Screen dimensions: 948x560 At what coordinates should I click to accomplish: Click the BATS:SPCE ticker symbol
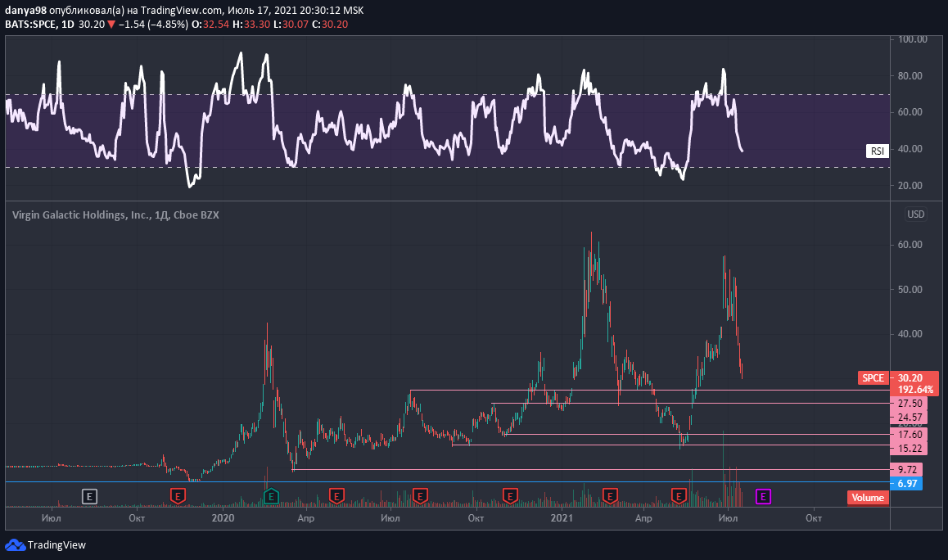coord(30,25)
